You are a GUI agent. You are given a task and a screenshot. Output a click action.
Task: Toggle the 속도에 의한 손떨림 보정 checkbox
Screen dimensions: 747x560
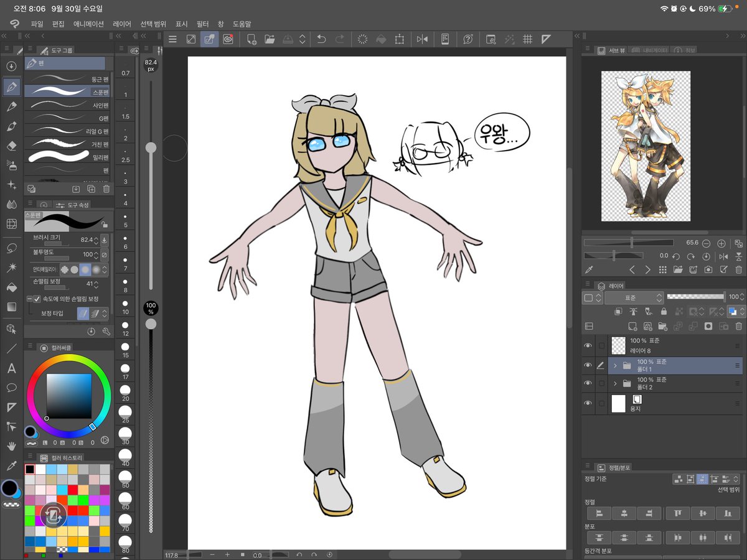(x=37, y=299)
